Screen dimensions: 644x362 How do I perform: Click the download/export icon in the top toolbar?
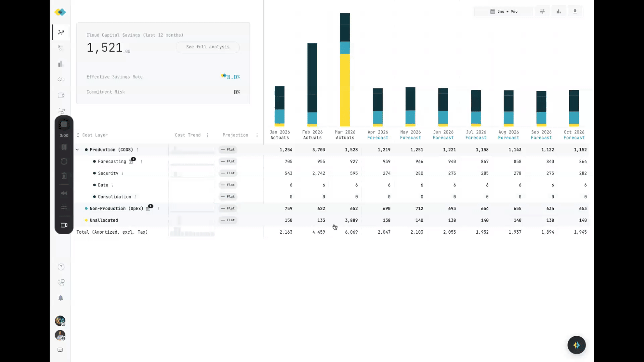tap(575, 11)
